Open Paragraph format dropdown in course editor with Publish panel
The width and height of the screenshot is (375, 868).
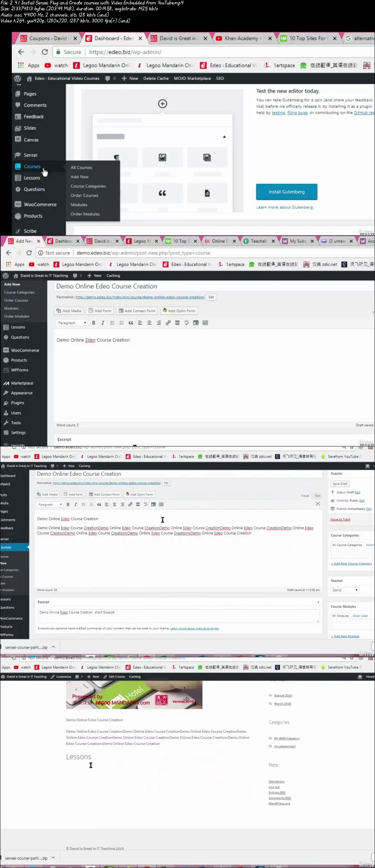click(x=50, y=504)
